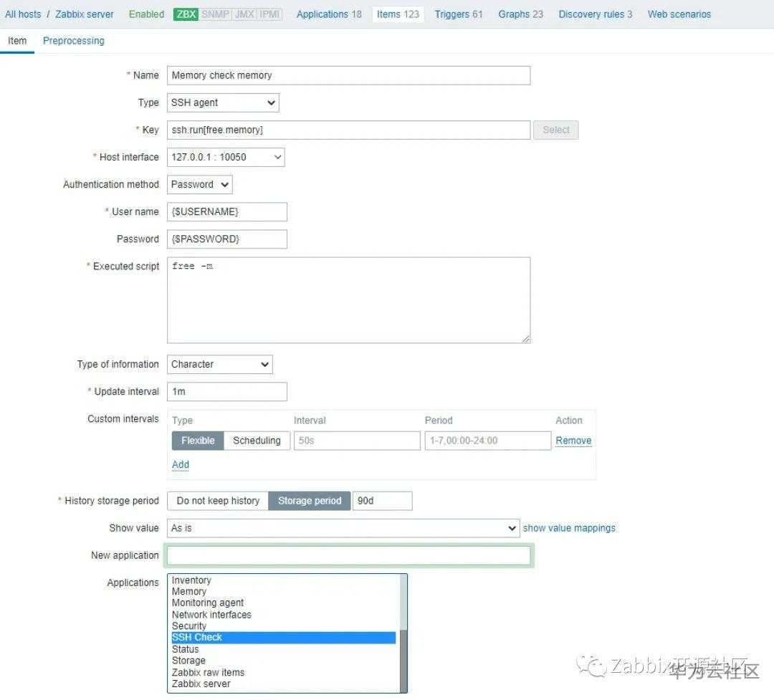Switch to the Item tab

coord(17,41)
